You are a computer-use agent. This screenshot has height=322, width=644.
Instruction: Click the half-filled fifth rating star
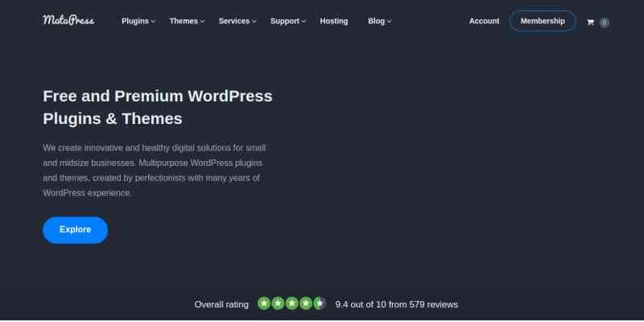pyautogui.click(x=320, y=303)
